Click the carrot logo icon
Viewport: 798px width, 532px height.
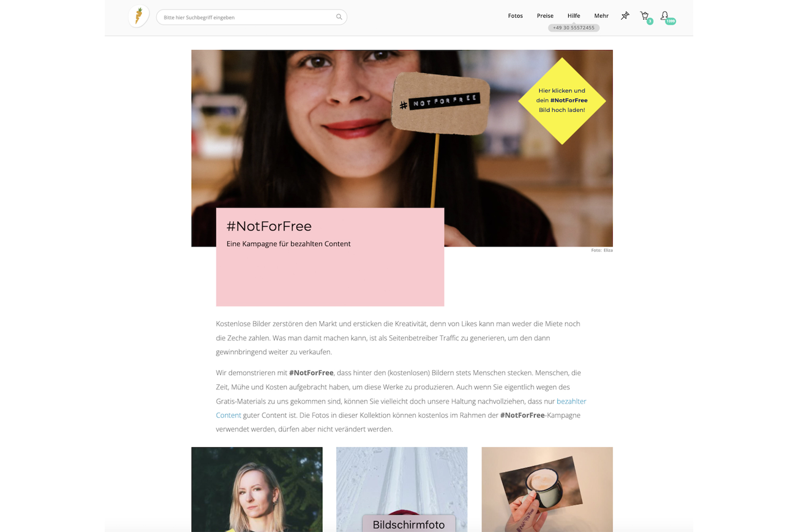(139, 17)
